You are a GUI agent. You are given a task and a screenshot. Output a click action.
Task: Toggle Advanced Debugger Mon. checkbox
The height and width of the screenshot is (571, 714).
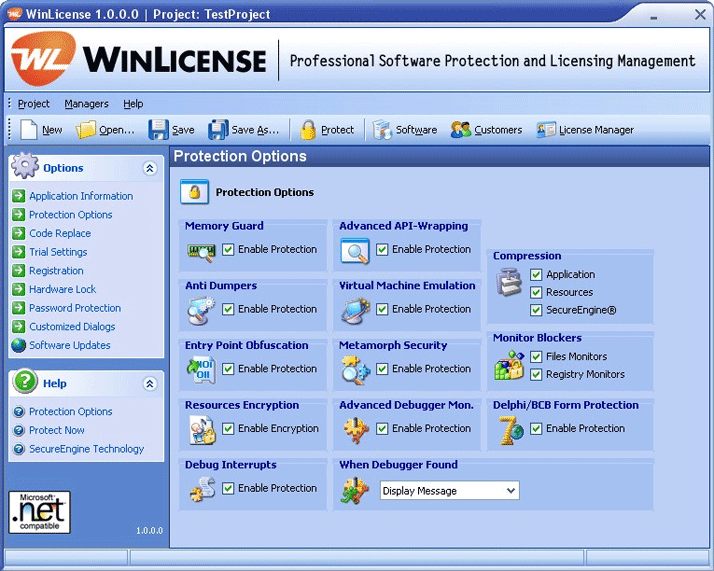(382, 428)
